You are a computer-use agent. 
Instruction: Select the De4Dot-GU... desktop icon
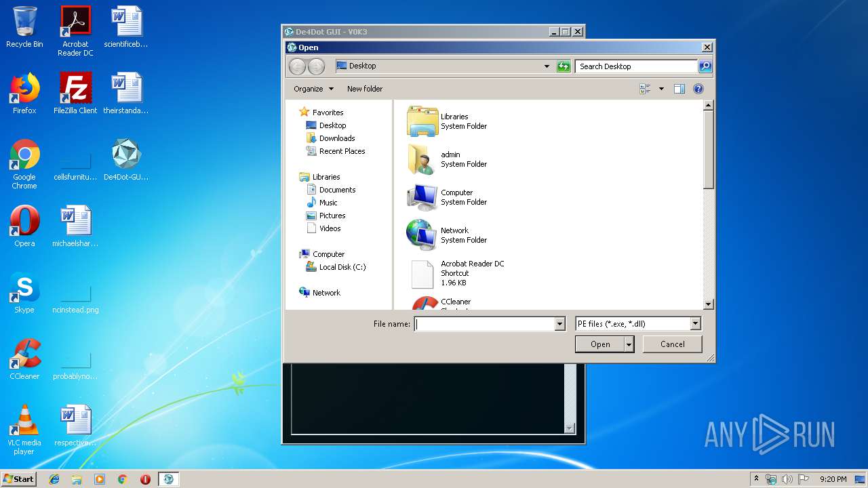click(126, 160)
